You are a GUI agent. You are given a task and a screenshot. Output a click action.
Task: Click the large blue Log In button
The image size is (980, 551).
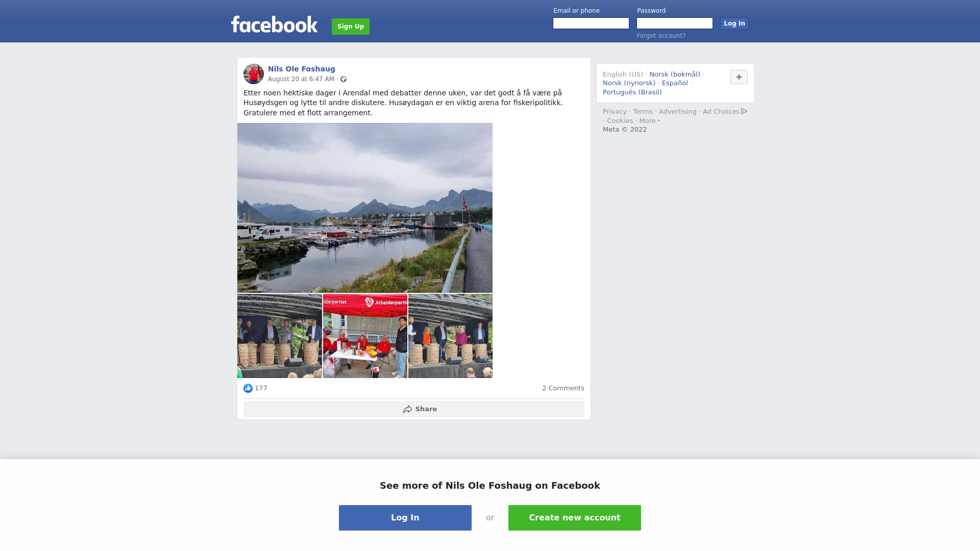point(405,518)
